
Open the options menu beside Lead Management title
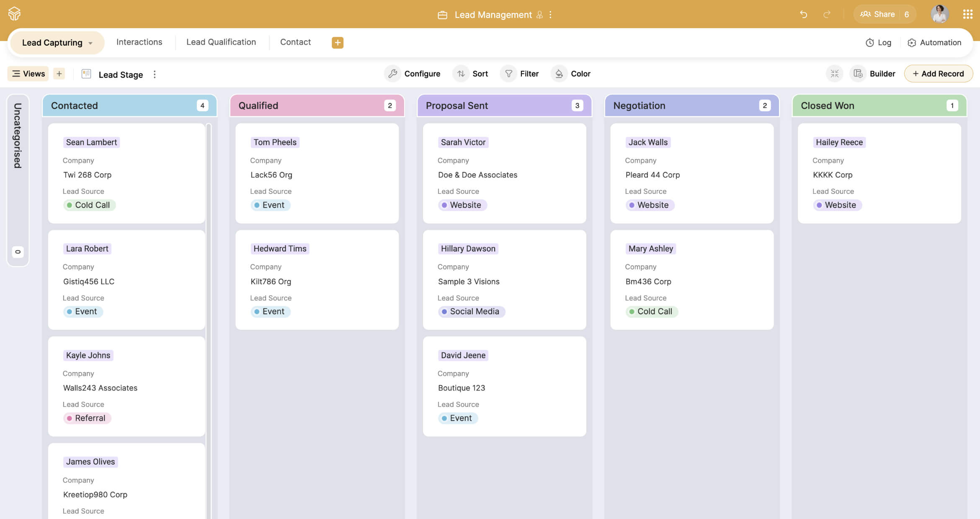point(551,14)
